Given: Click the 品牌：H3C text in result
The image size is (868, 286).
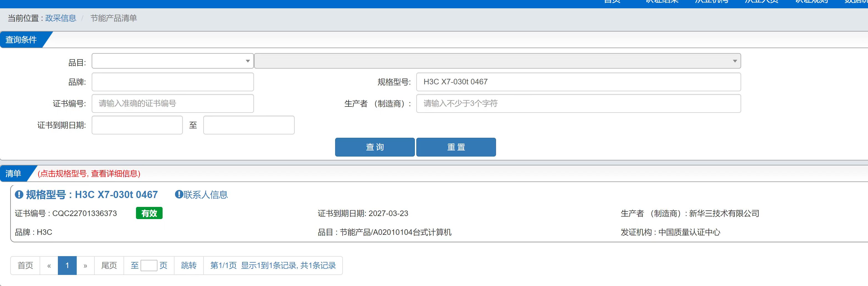Looking at the screenshot, I should click(x=33, y=232).
